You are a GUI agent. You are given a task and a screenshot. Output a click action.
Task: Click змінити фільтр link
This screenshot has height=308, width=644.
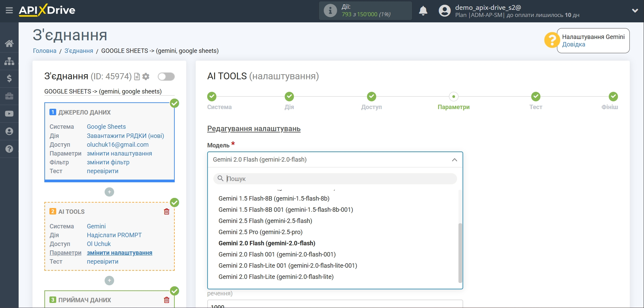[x=108, y=162]
